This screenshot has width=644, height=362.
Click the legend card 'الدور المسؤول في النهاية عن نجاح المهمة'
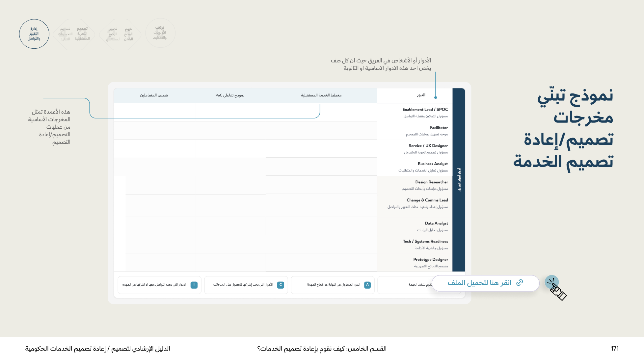(x=333, y=285)
